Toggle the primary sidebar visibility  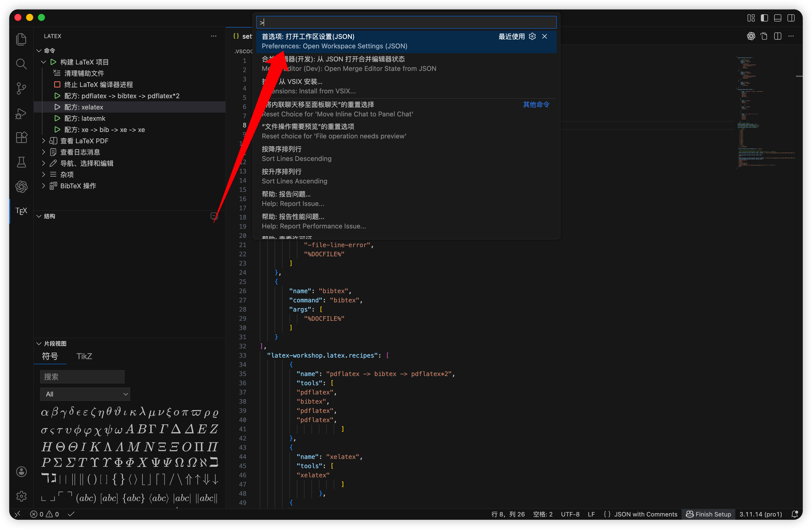point(764,18)
